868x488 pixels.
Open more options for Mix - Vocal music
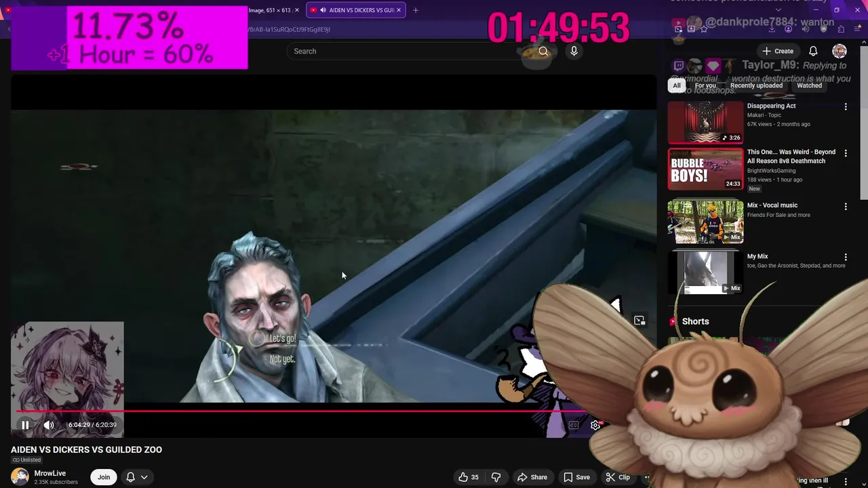(x=846, y=206)
